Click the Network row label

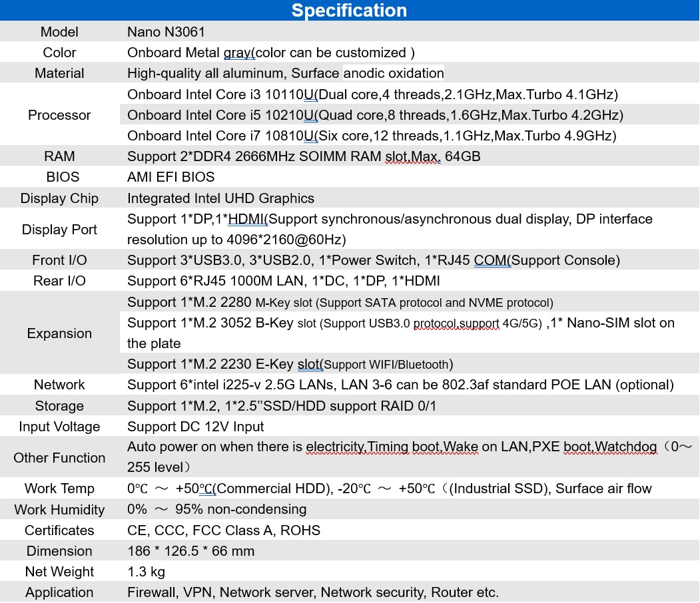59,385
